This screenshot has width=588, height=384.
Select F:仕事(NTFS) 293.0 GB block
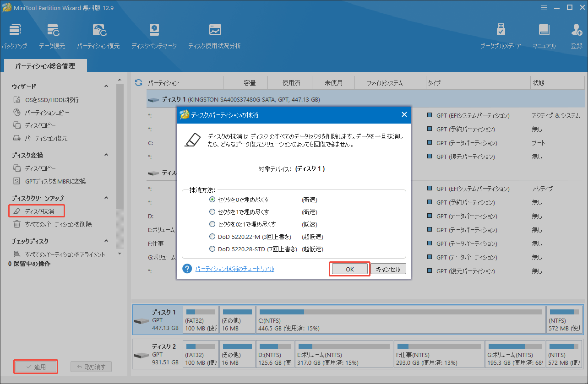pos(438,354)
